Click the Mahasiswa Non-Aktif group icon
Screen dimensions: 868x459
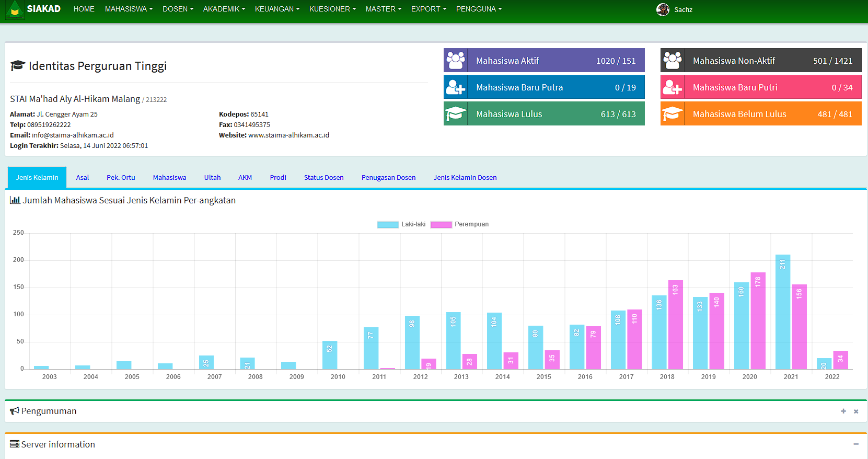pos(673,61)
